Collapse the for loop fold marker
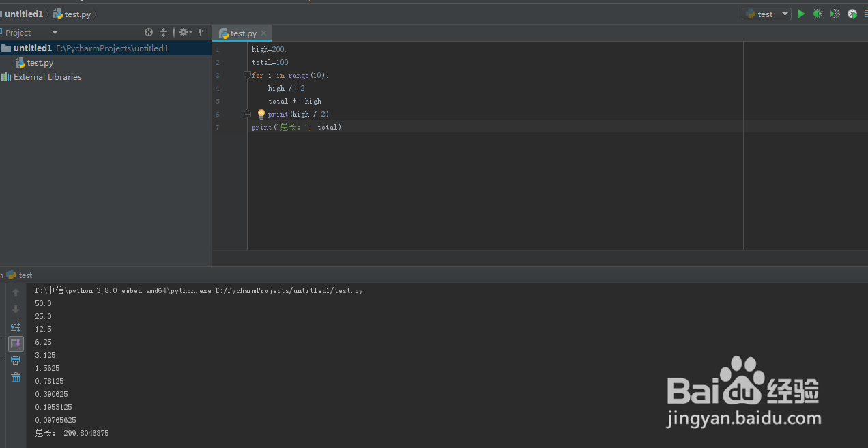 tap(248, 75)
